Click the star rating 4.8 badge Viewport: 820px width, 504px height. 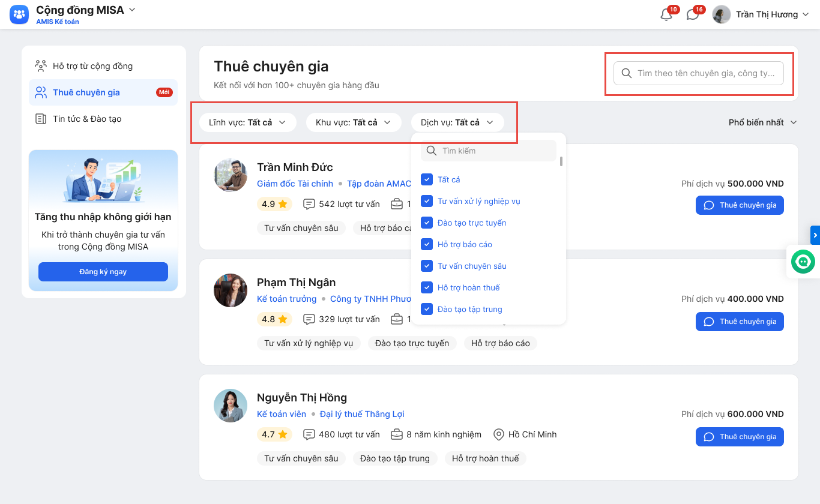274,319
